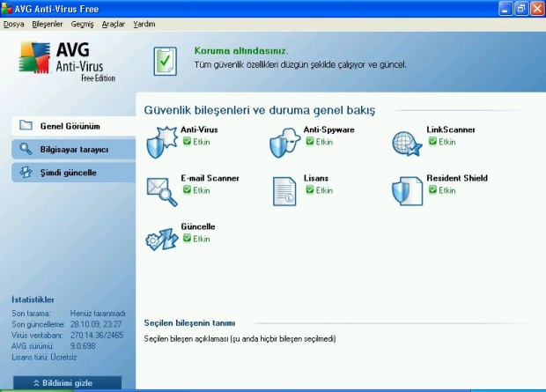Open the Bileşenler menu
This screenshot has height=392, width=546.
tap(48, 24)
